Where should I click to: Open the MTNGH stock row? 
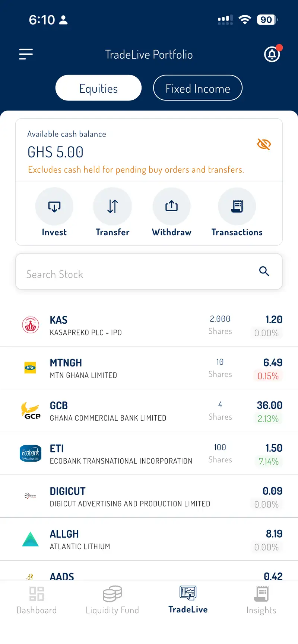[x=149, y=368]
